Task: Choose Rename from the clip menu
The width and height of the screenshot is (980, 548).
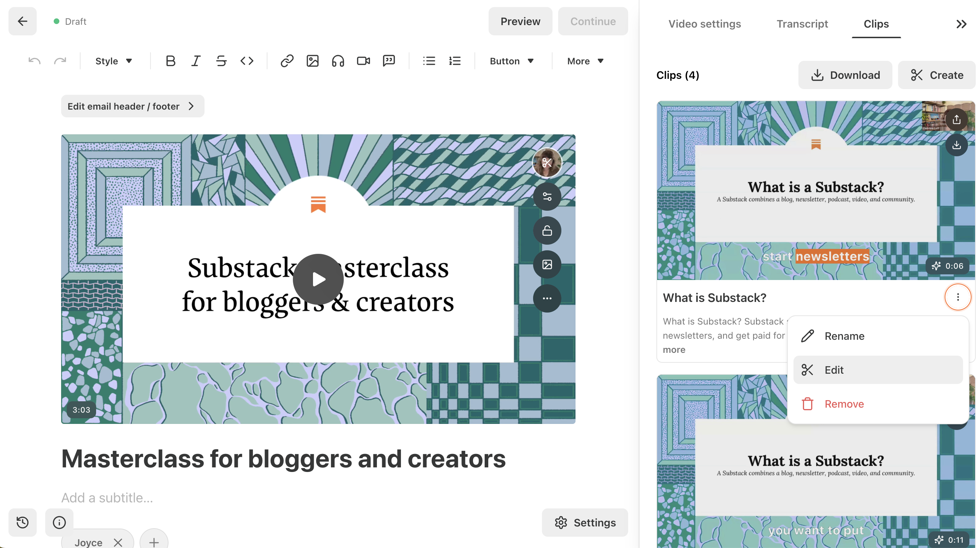Action: [878, 336]
